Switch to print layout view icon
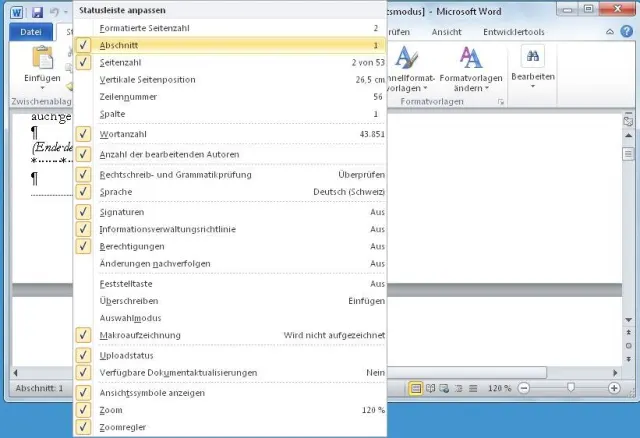 pos(415,388)
